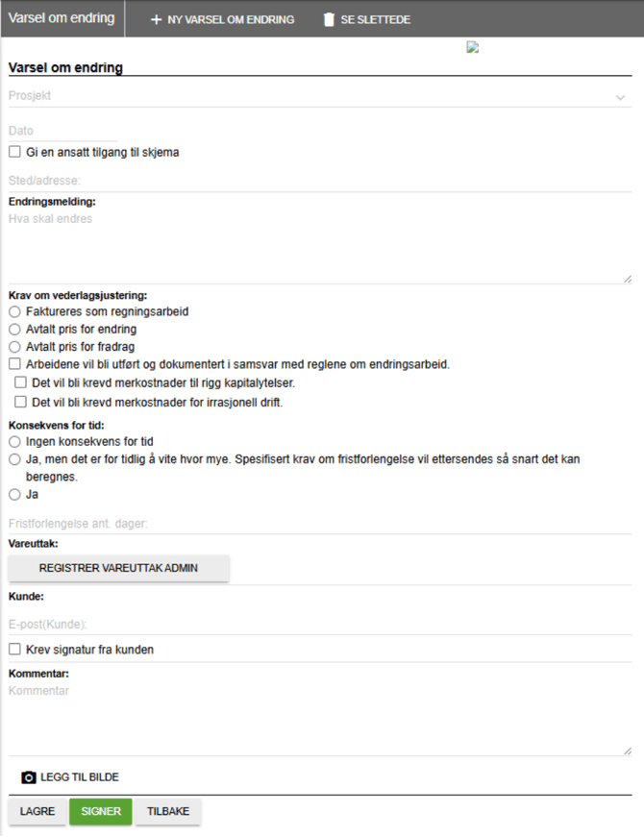Check the rigg kapitalytelser merkostnader box
This screenshot has height=837, width=644.
(21, 382)
